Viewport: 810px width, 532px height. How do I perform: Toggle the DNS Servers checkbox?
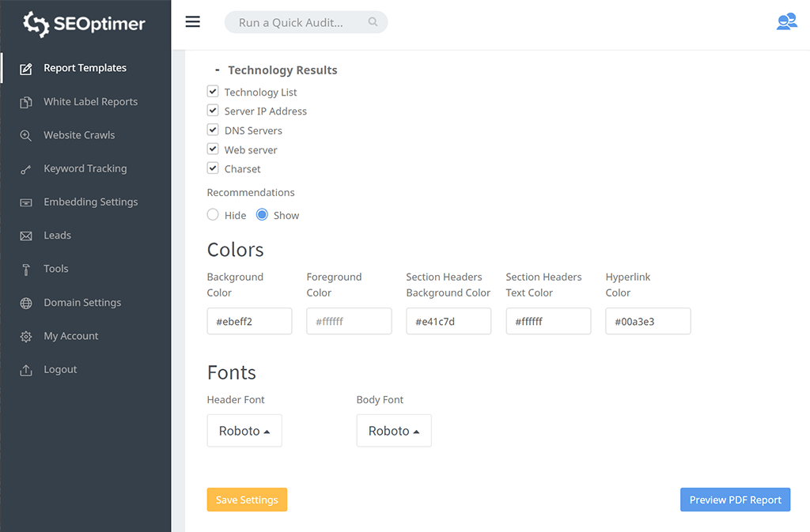213,130
